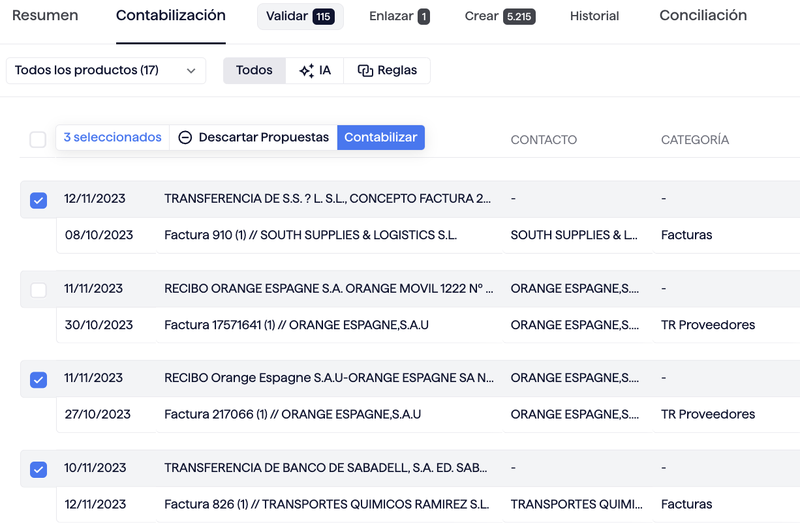The width and height of the screenshot is (800, 532).
Task: Open the Conciliación tab
Action: (703, 16)
